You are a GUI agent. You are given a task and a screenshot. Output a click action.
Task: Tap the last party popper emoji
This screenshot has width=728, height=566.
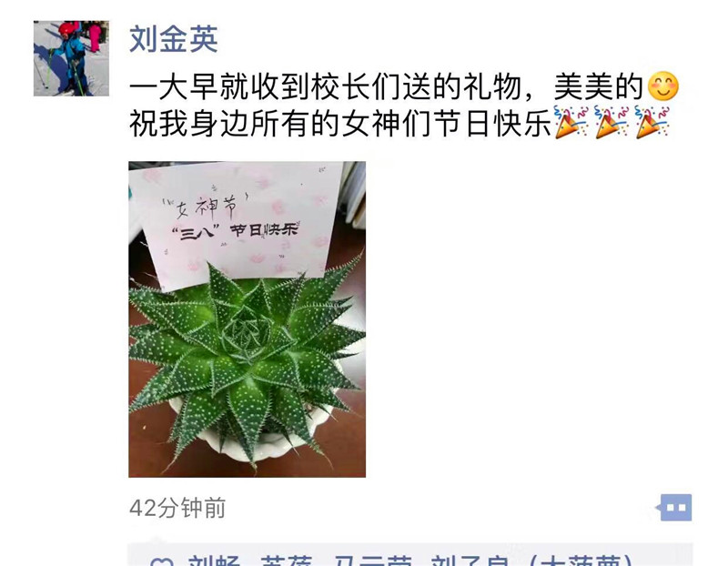[652, 123]
